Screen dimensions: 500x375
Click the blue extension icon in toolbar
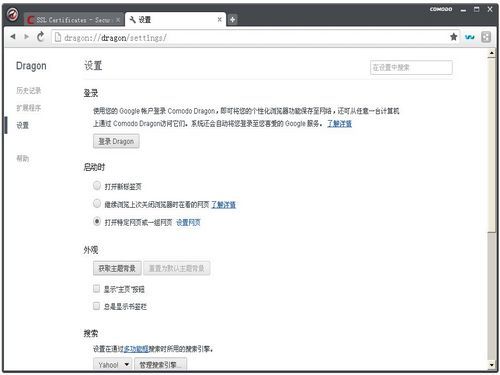point(470,37)
